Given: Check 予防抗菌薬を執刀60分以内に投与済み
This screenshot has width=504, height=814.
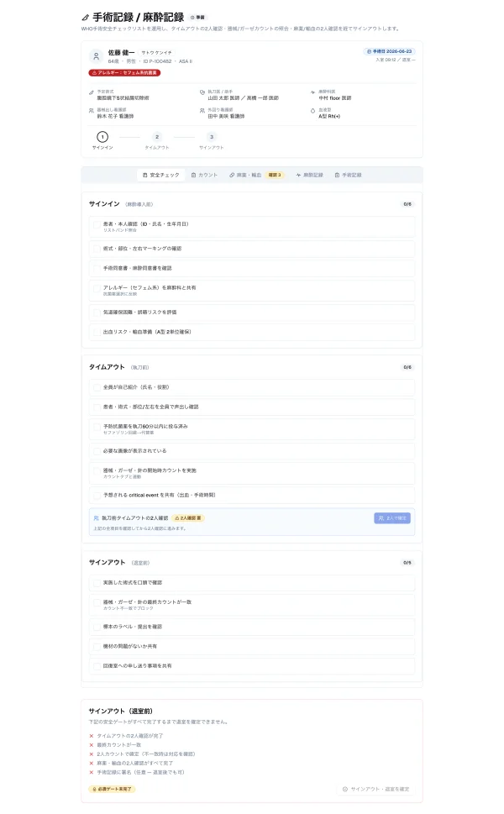Looking at the screenshot, I should point(97,428).
